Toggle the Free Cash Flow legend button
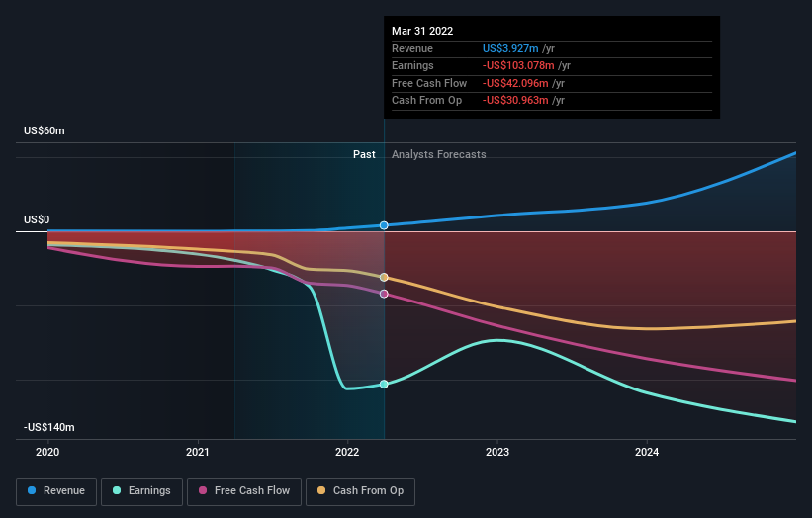This screenshot has height=518, width=812. click(x=244, y=491)
